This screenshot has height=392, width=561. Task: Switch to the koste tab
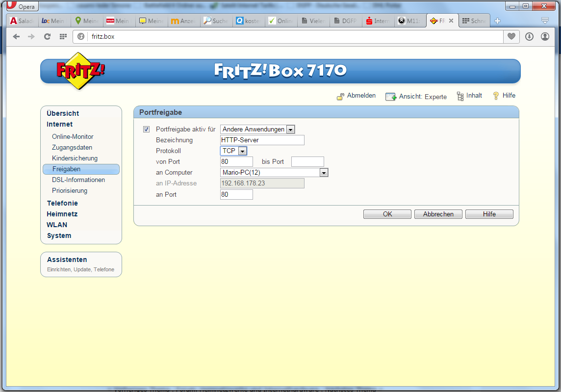249,21
